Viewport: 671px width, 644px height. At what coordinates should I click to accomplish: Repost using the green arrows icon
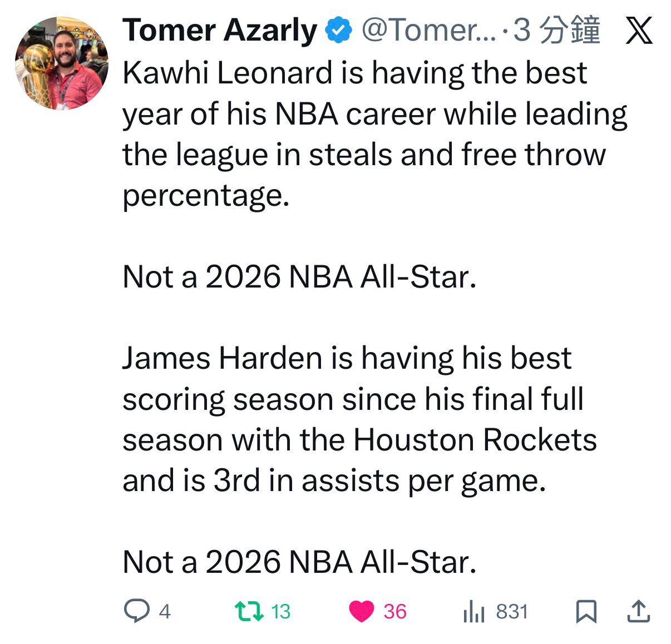(249, 611)
